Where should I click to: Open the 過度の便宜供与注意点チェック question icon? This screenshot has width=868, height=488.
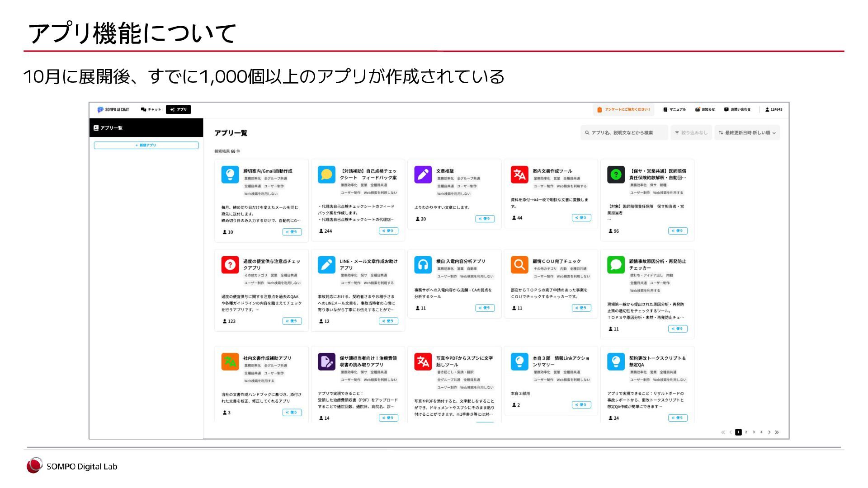[x=230, y=265]
